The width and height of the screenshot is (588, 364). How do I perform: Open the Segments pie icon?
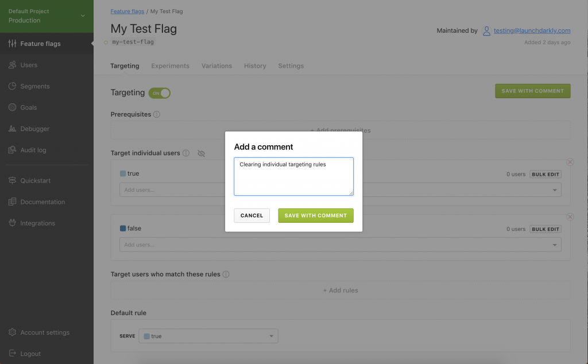[13, 86]
